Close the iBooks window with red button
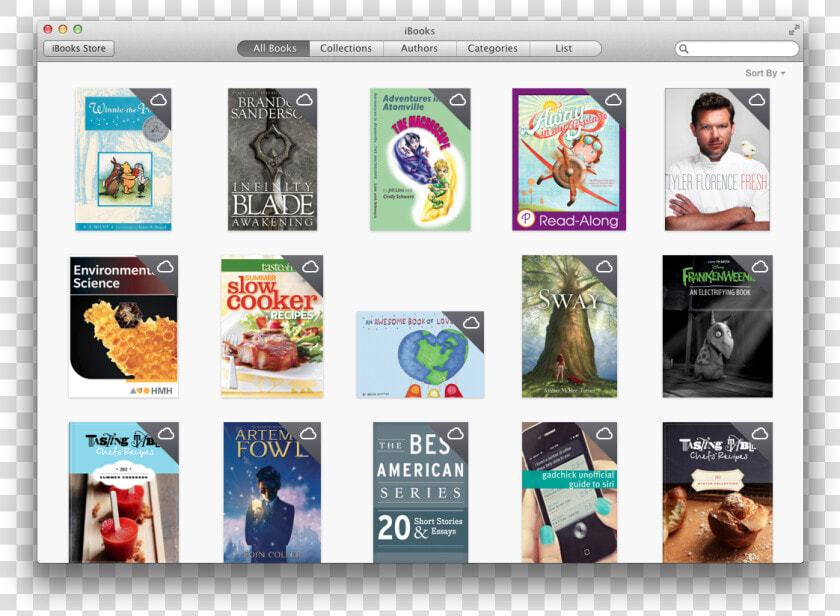 48,29
